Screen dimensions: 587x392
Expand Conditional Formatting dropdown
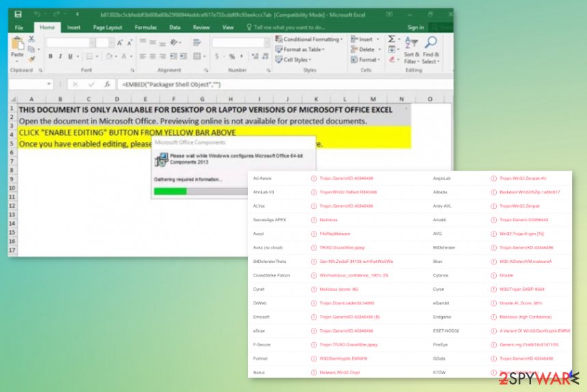click(x=310, y=40)
